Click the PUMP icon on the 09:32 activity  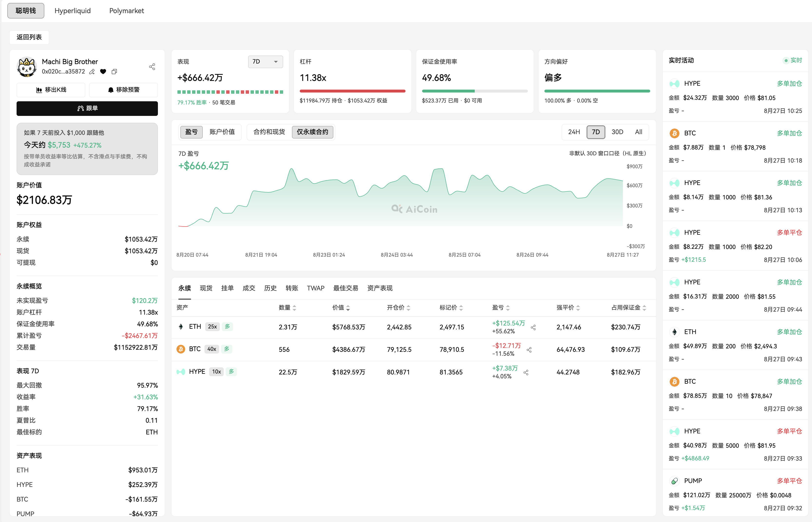coord(674,481)
